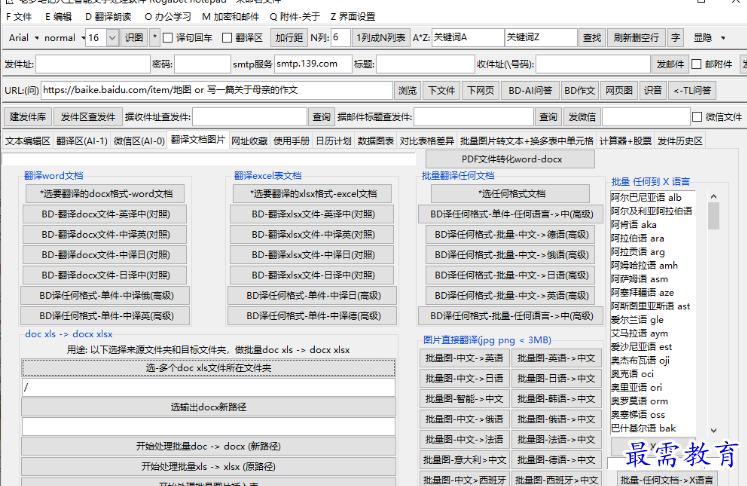Viewport: 747px width, 486px height.
Task: Click the BD作文 button
Action: click(579, 90)
